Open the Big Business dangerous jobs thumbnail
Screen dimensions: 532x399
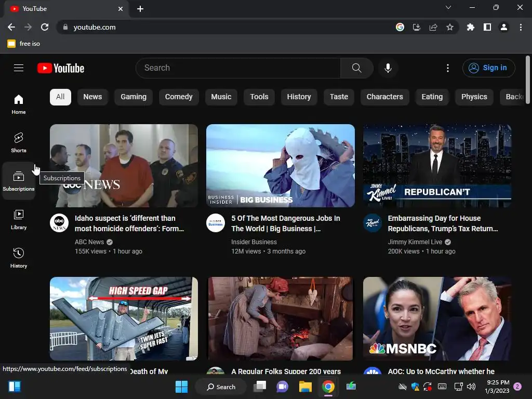[x=281, y=166]
